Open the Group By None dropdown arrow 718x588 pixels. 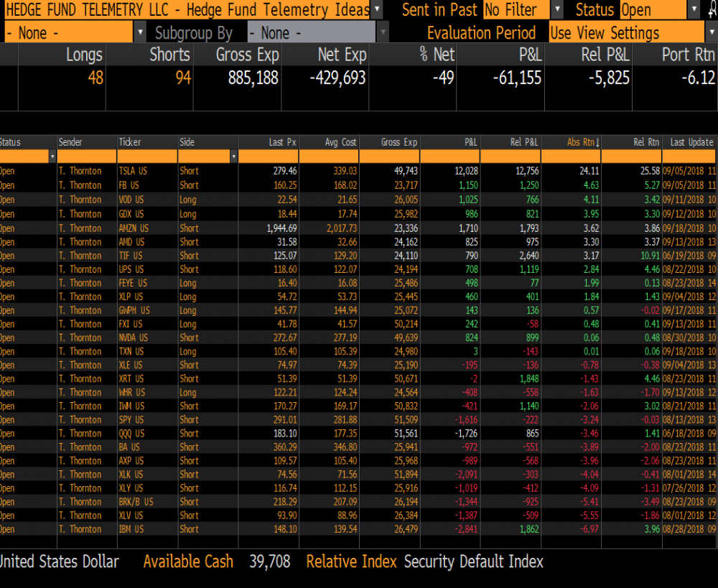[140, 32]
